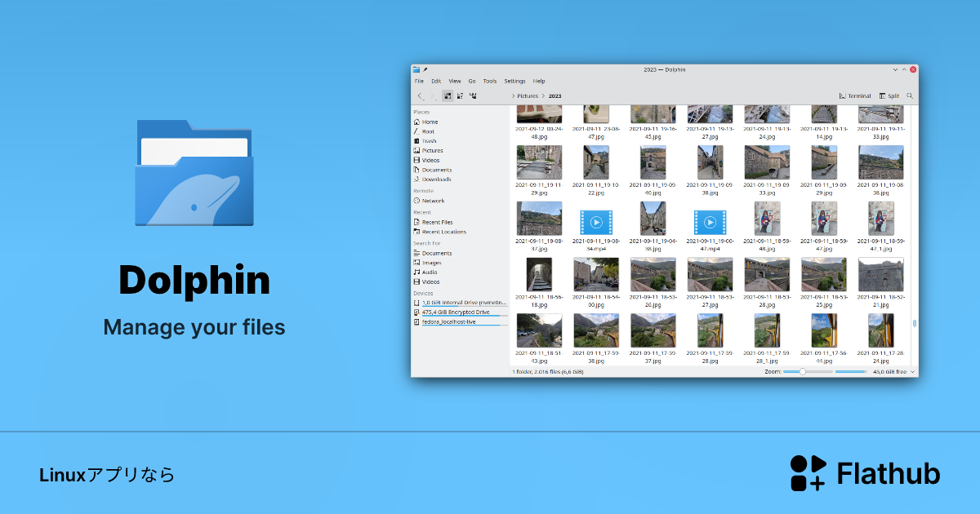The width and height of the screenshot is (980, 514).
Task: Navigate back with the Back arrow
Action: [x=420, y=95]
